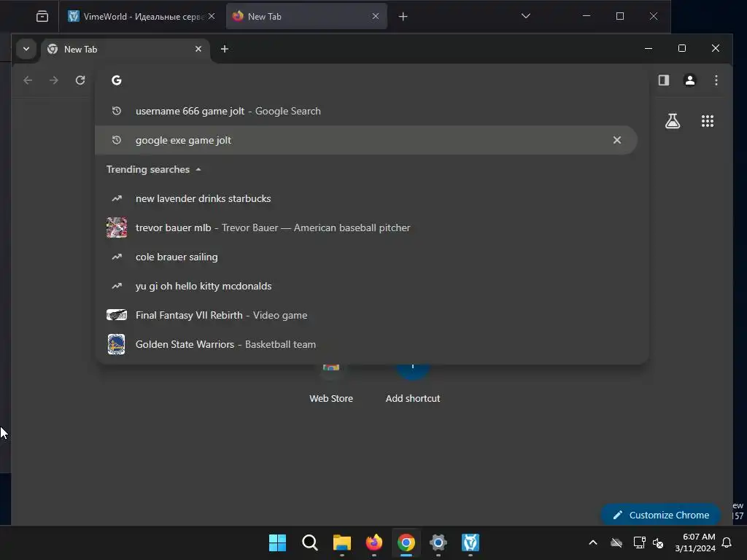The height and width of the screenshot is (560, 747).
Task: Select 'cole brauer sailing' trend
Action: point(366,257)
